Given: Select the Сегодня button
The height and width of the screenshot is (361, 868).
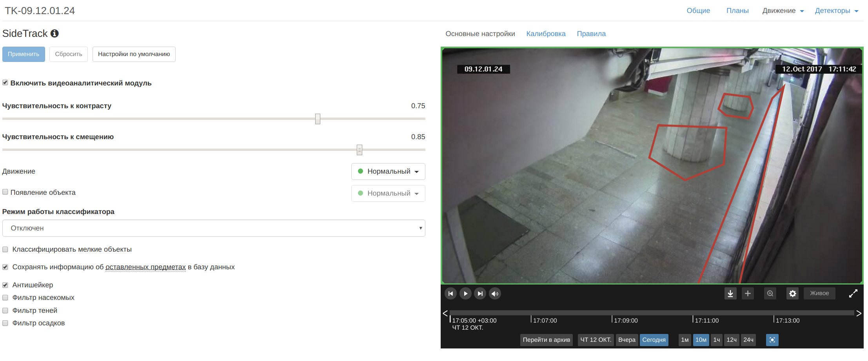Looking at the screenshot, I should click(654, 340).
